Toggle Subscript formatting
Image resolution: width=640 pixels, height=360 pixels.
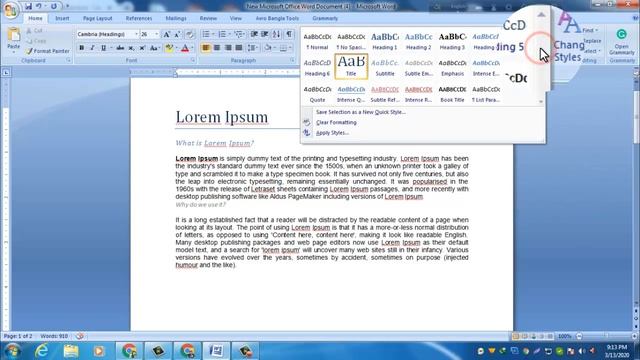tap(131, 48)
